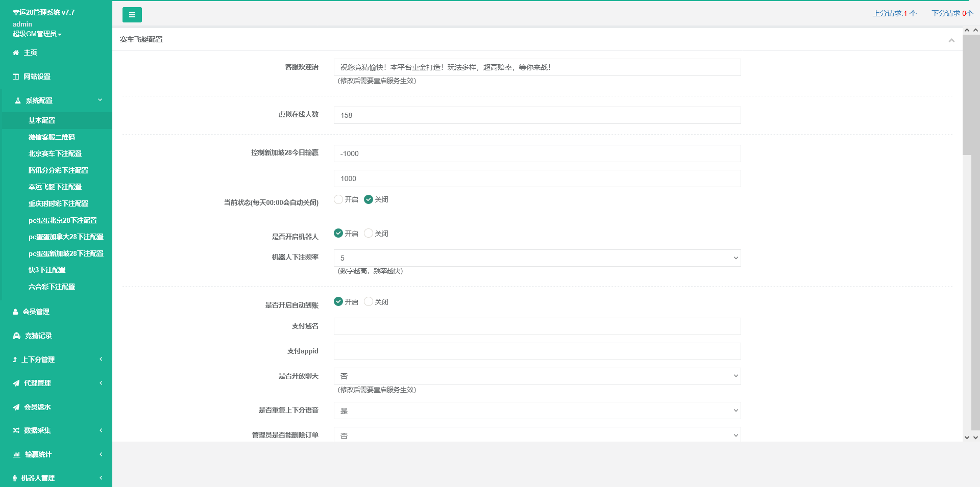This screenshot has width=980, height=487.
Task: Open 会员返水 in sidebar
Action: pyautogui.click(x=56, y=407)
